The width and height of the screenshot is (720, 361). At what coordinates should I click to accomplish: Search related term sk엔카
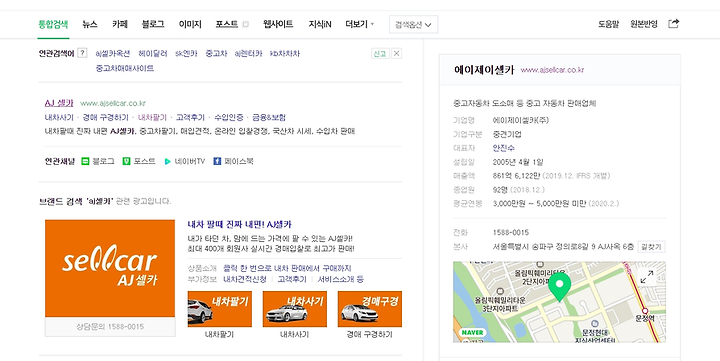tap(186, 53)
